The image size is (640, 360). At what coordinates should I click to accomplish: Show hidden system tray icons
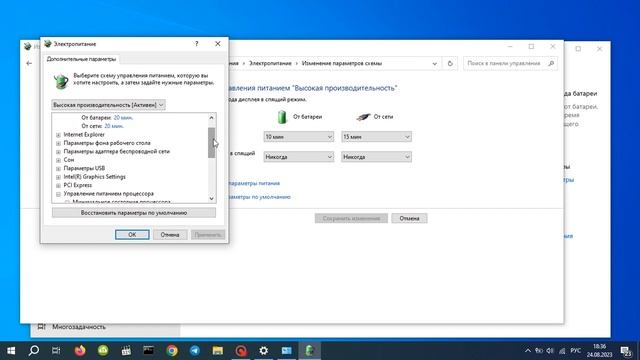(x=528, y=351)
